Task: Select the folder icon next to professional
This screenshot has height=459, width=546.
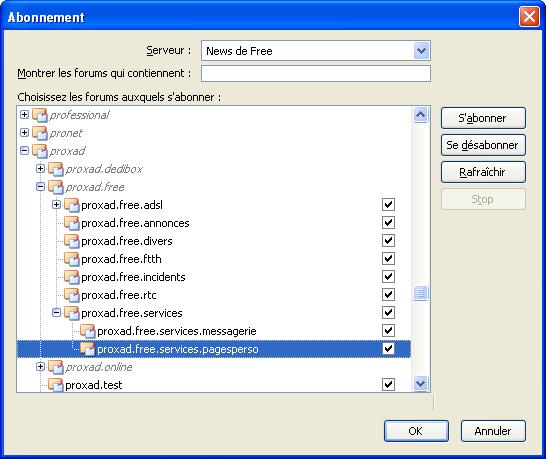Action: pyautogui.click(x=40, y=115)
